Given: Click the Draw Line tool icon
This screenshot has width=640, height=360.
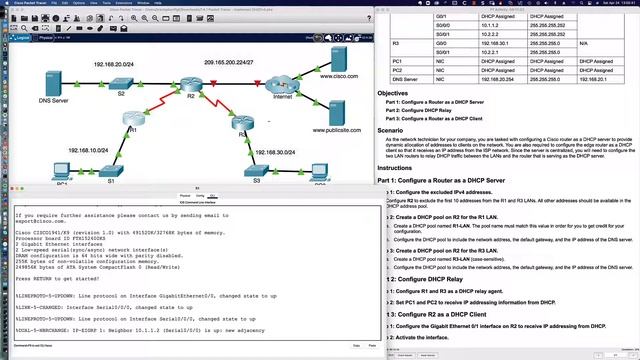Looking at the screenshot, I should 69,28.
